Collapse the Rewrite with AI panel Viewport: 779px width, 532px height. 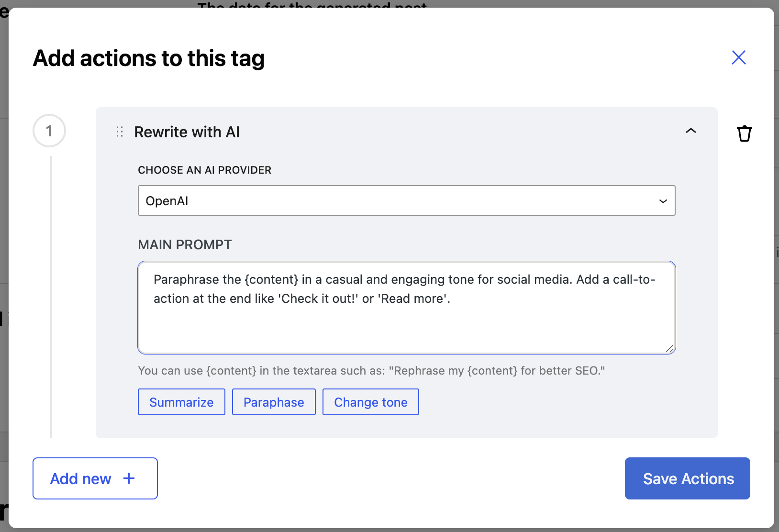click(690, 131)
